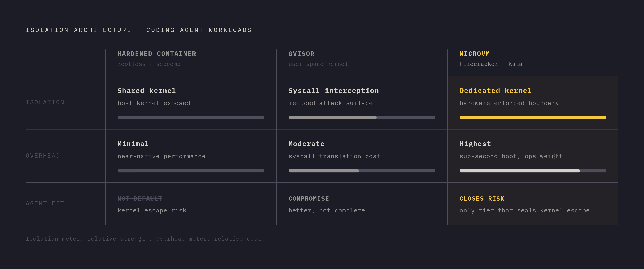Click 'reduced attack surface' text

coord(331,103)
